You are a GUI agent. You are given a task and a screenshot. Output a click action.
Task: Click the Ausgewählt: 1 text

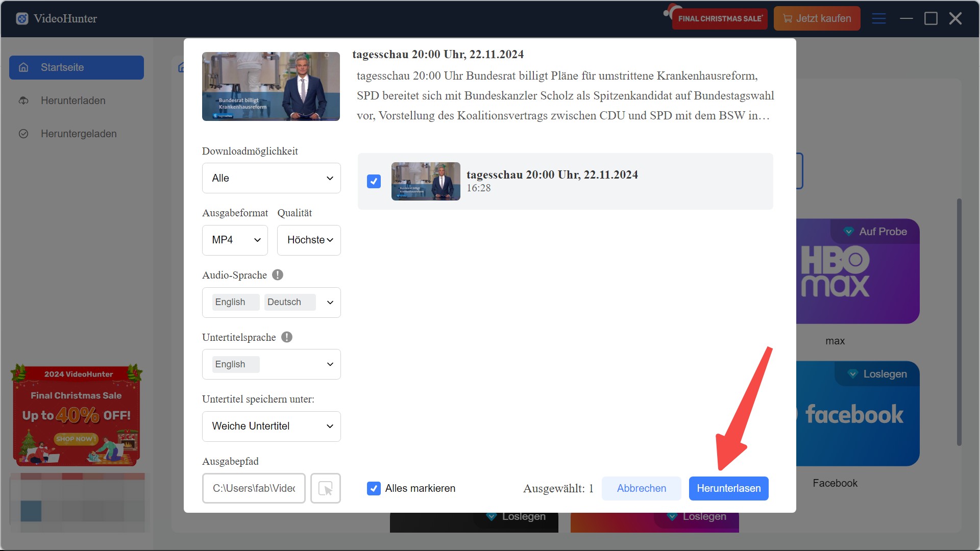(x=558, y=489)
